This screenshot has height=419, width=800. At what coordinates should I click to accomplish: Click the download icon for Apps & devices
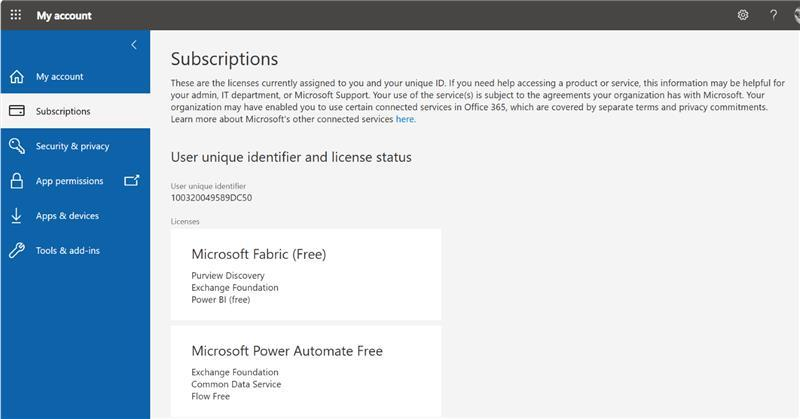coord(16,216)
